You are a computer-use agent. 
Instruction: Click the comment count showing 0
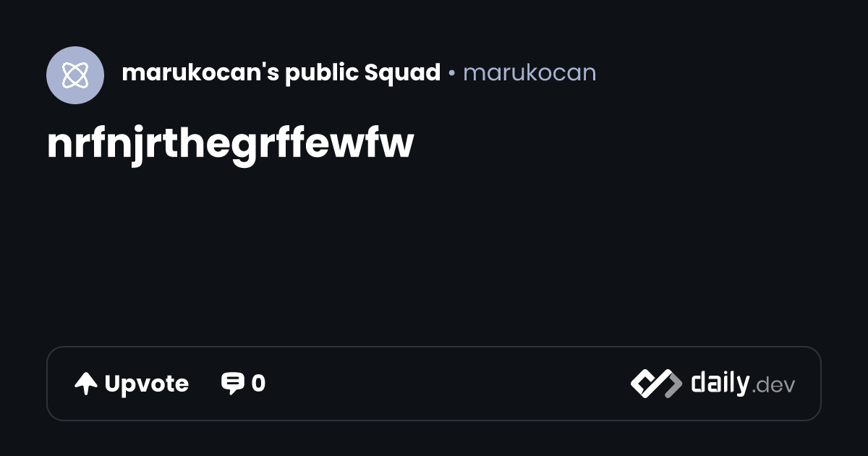click(x=258, y=384)
